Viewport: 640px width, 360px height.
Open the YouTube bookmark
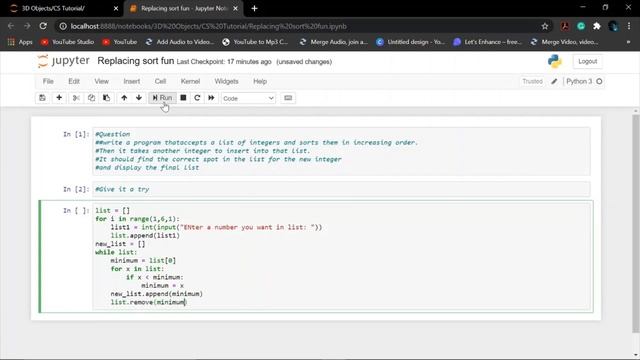(120, 42)
